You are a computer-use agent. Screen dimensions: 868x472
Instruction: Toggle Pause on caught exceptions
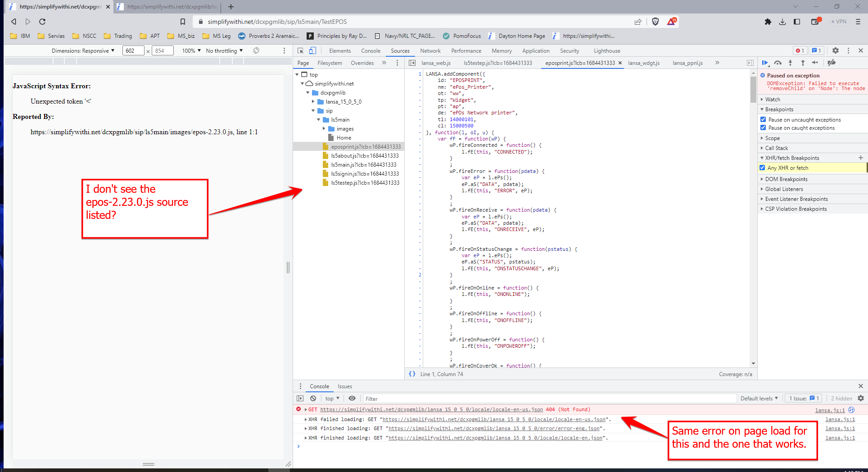[763, 128]
